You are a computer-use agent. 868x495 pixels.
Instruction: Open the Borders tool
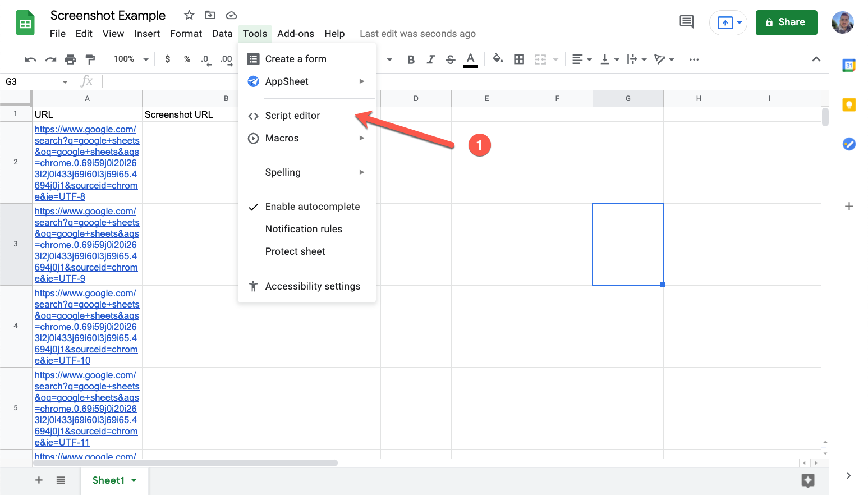click(519, 59)
